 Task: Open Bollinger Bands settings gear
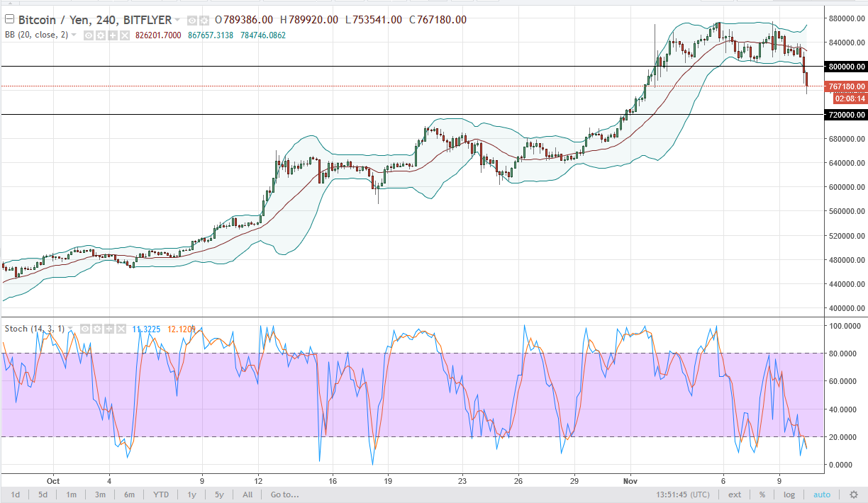point(101,35)
